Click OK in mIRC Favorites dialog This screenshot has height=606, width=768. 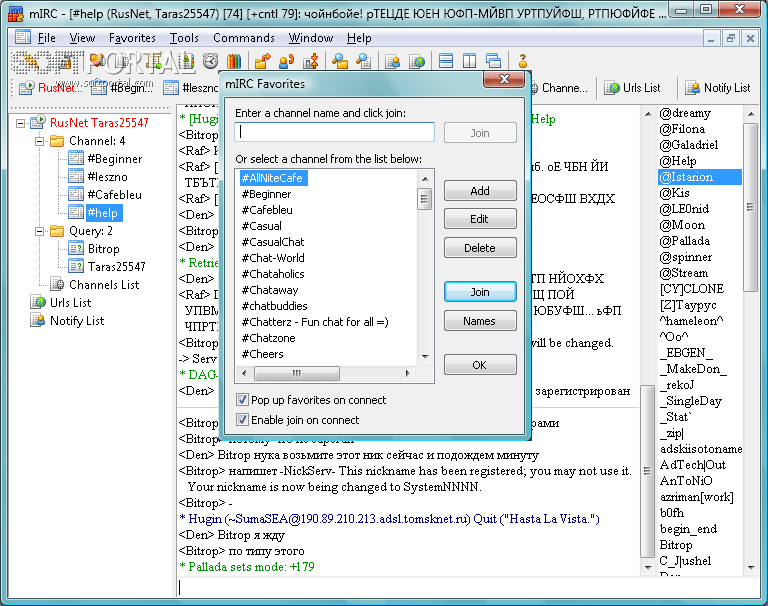(480, 364)
